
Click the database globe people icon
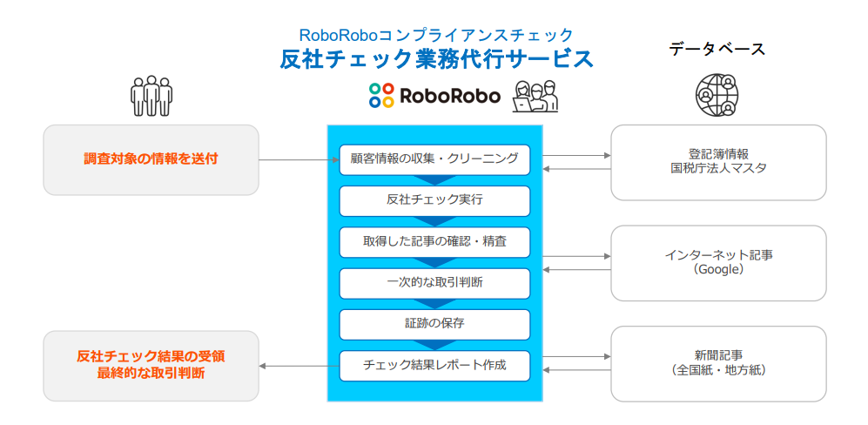[x=717, y=93]
